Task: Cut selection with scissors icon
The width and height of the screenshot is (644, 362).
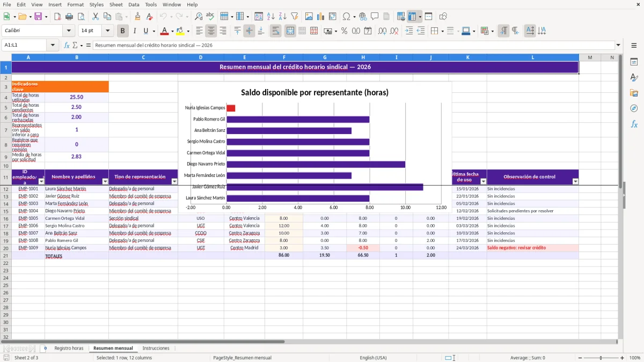Action: tap(95, 17)
